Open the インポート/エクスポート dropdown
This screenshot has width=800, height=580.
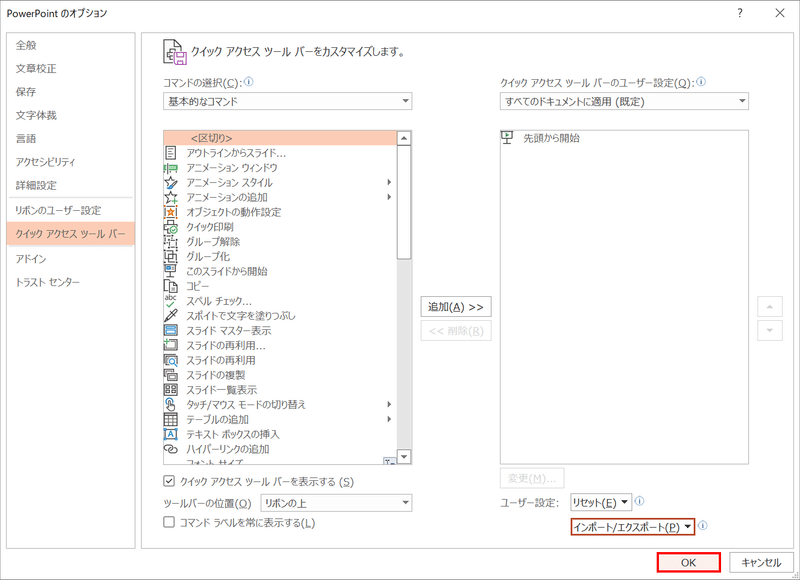tap(633, 527)
